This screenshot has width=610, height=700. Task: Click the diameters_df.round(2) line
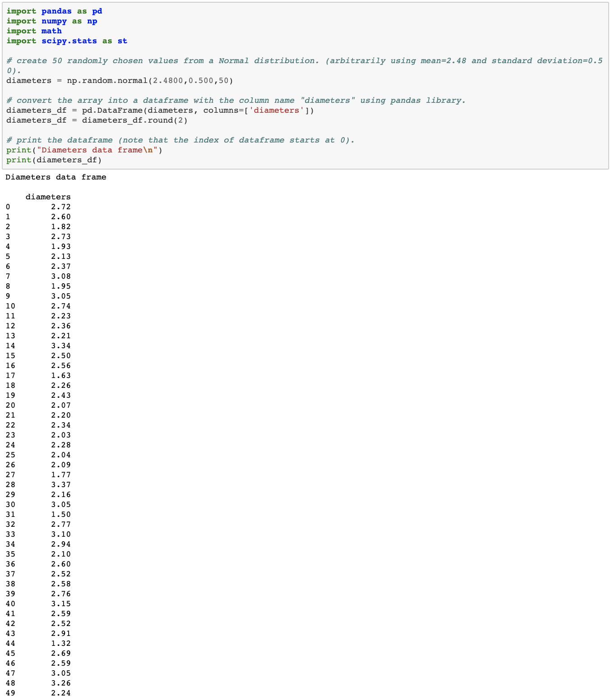point(97,120)
